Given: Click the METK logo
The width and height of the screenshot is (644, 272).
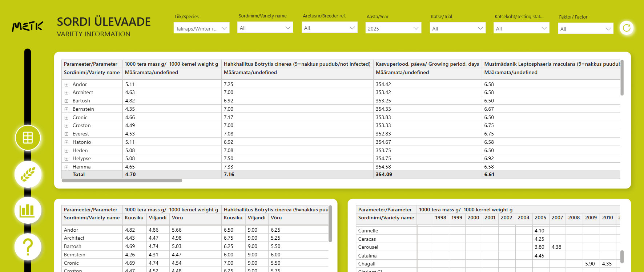Looking at the screenshot, I should [28, 26].
